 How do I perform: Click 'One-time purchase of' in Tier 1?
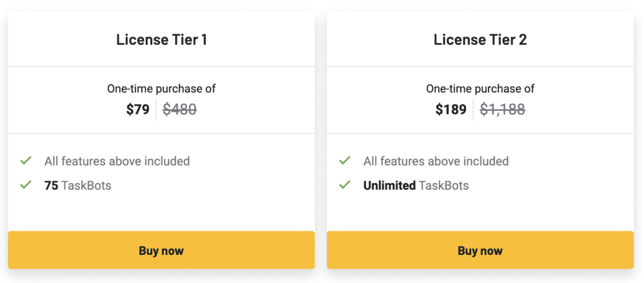click(x=161, y=89)
